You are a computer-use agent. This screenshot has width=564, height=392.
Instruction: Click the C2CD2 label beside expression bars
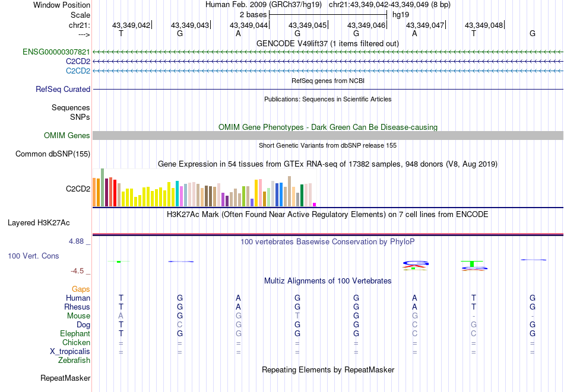[78, 189]
